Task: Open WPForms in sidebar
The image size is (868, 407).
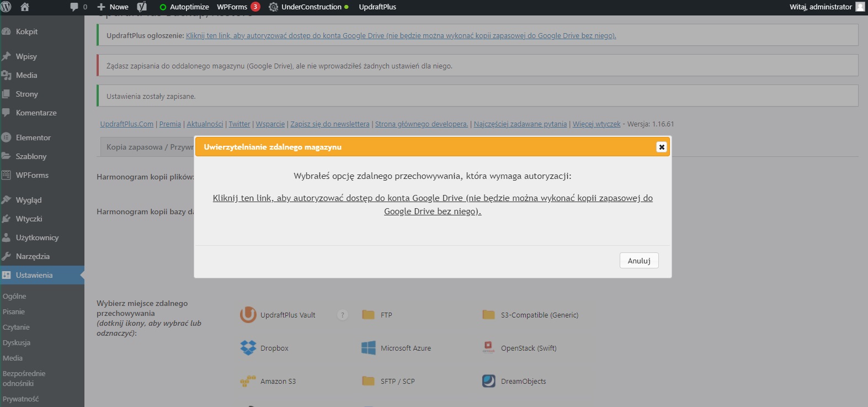Action: point(42,175)
